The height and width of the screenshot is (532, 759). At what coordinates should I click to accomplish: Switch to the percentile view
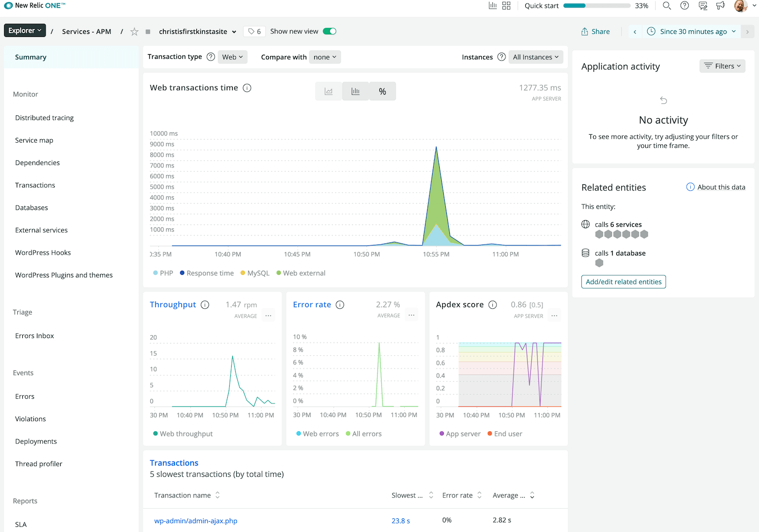click(383, 91)
